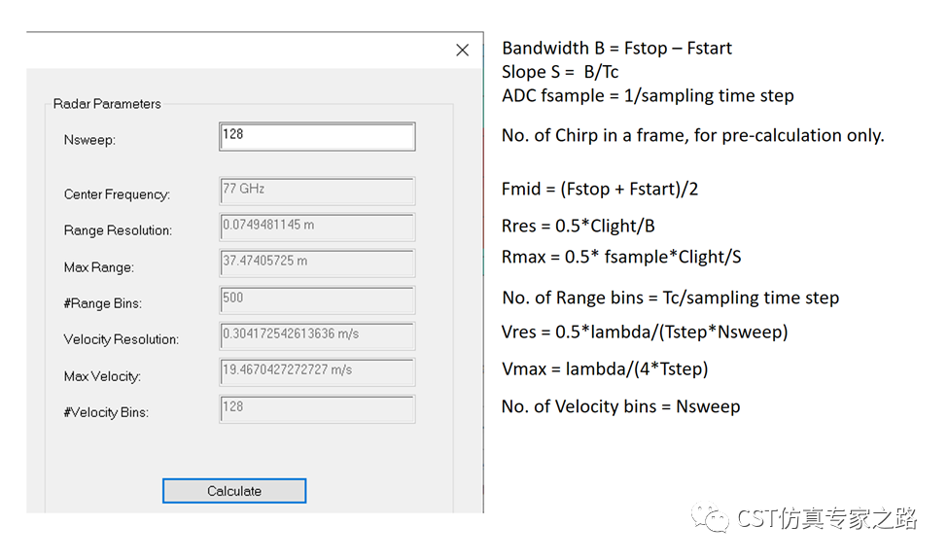This screenshot has height=560, width=948.
Task: Click the Nsweep label
Action: (89, 140)
